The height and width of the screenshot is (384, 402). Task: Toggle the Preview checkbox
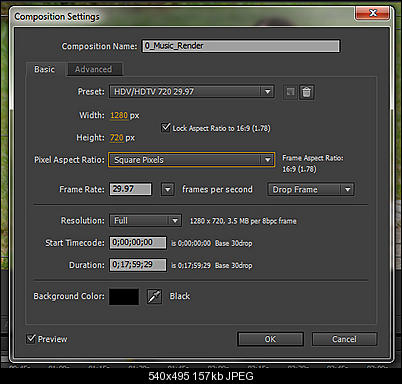[31, 339]
